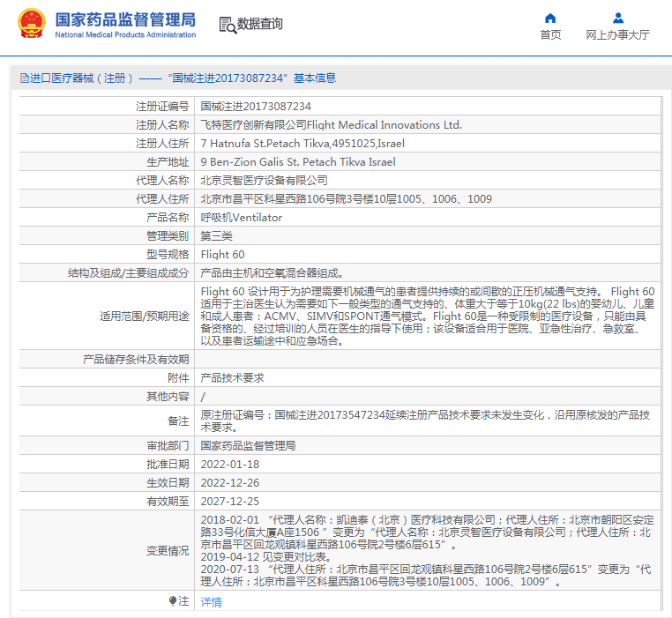The width and height of the screenshot is (672, 618).
Task: Open 网上办事大厅 text link
Action: tap(617, 35)
